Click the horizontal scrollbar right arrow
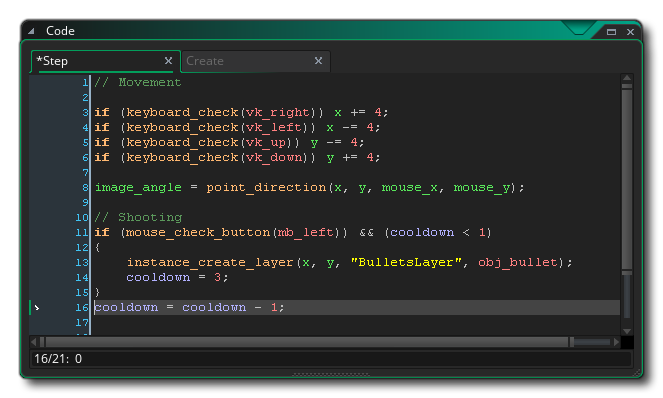The width and height of the screenshot is (663, 398). click(616, 342)
